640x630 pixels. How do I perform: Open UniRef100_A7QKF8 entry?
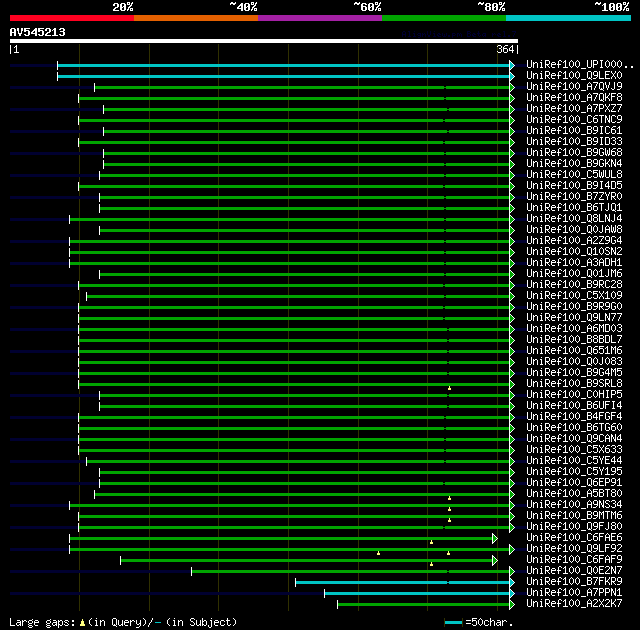[x=574, y=98]
